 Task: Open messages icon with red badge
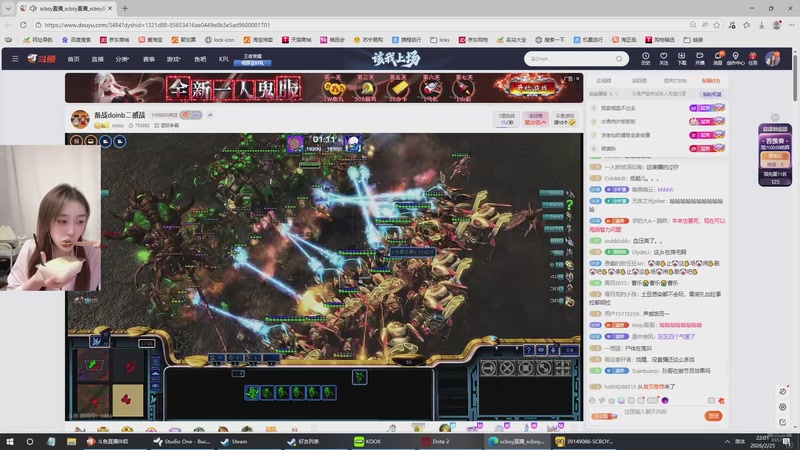click(x=718, y=58)
